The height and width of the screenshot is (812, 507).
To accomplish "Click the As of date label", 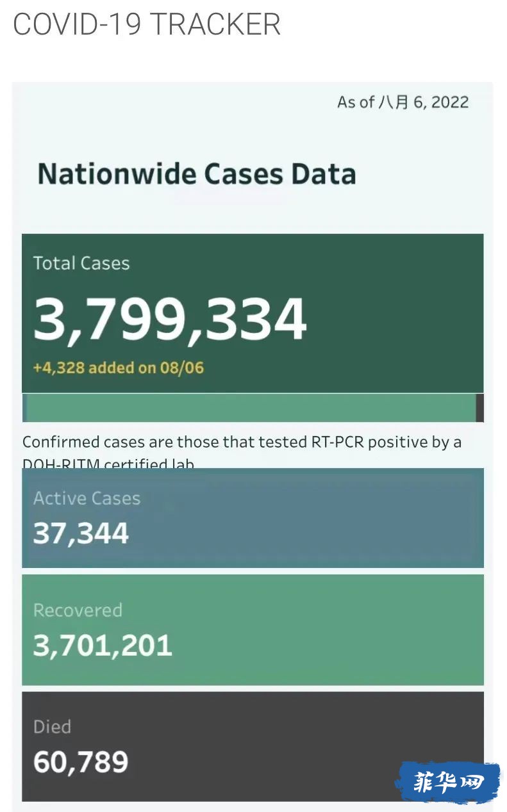I will pyautogui.click(x=403, y=102).
